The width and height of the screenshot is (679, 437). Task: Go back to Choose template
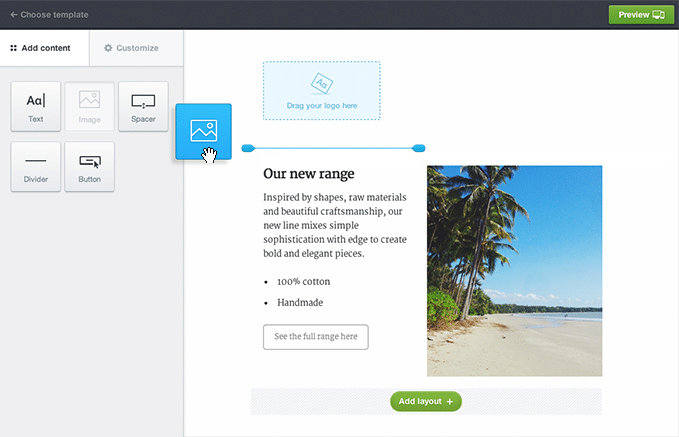coord(49,15)
